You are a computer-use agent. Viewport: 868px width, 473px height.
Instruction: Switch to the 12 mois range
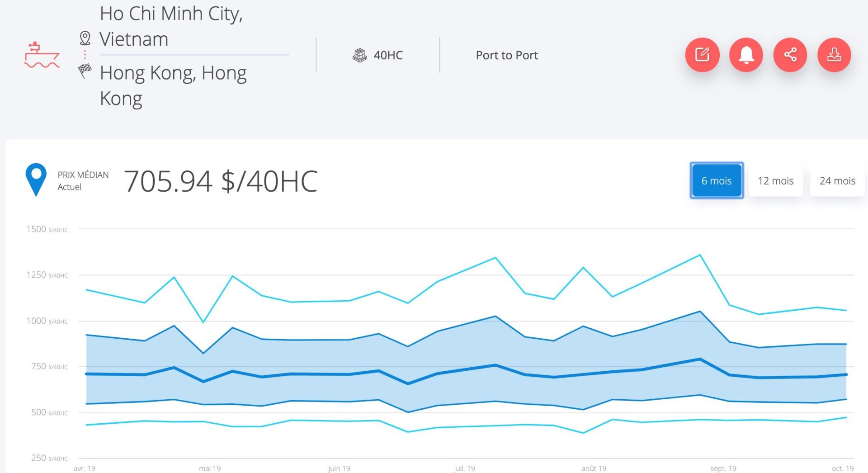coord(776,180)
